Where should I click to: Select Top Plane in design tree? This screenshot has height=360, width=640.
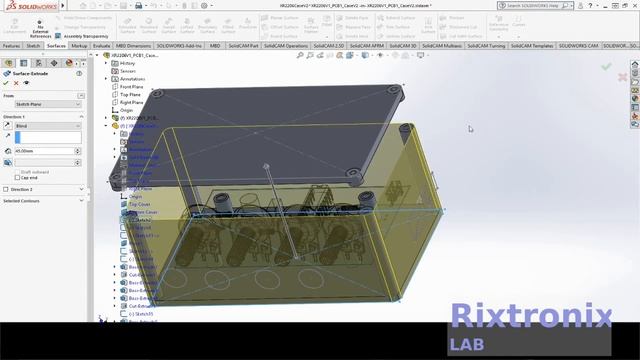click(130, 95)
